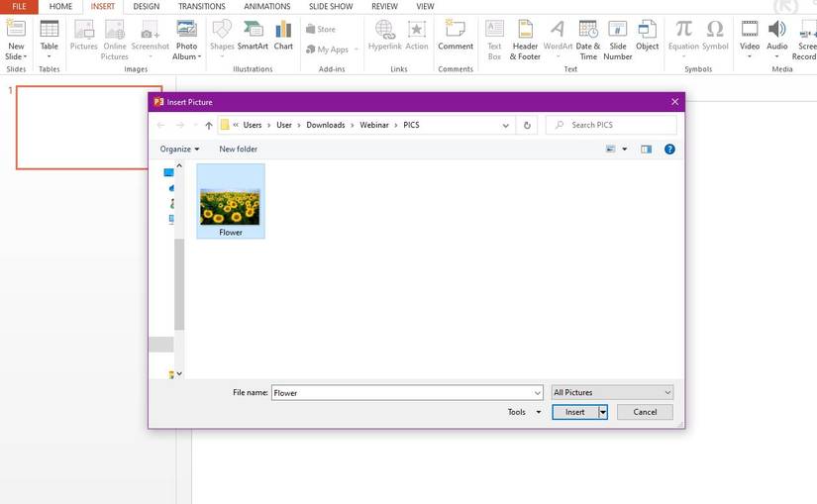Navigate to Webinar in address path
This screenshot has height=504, width=817.
[374, 125]
